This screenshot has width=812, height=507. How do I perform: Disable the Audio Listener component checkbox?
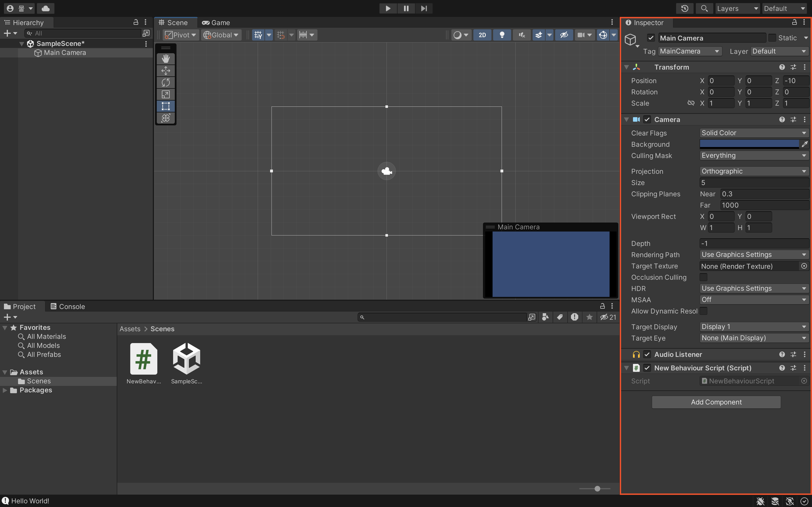647,354
